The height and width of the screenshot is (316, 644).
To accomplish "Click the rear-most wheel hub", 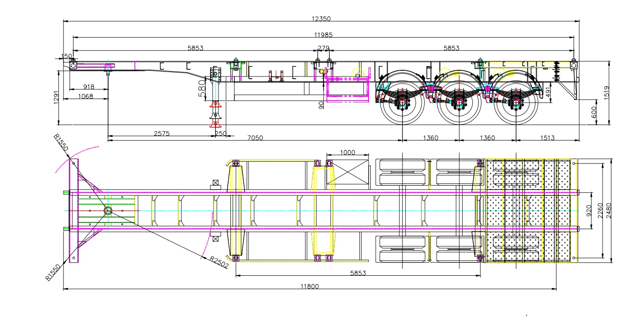I will (x=516, y=103).
